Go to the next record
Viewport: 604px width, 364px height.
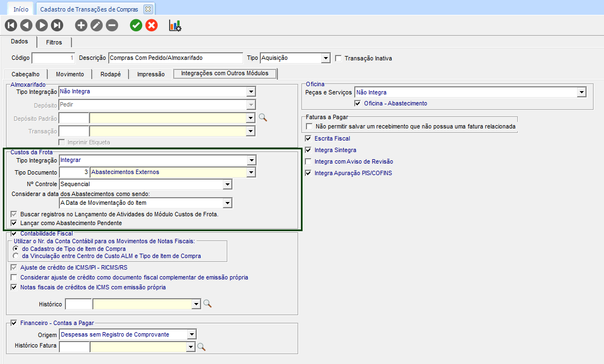41,25
